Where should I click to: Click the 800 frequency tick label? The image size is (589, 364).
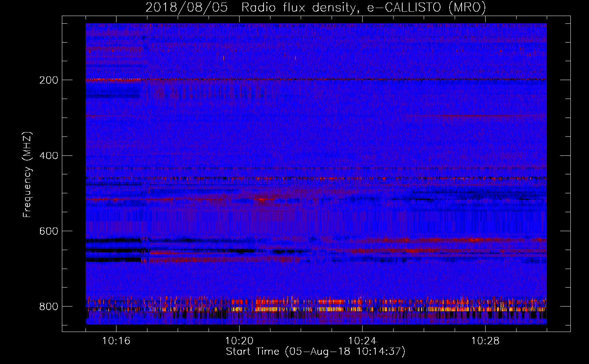coord(49,307)
